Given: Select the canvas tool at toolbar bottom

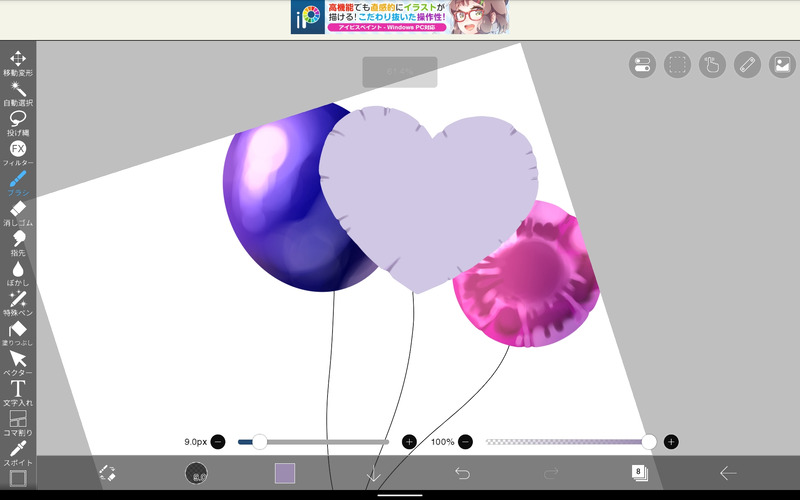Looking at the screenshot, I should point(18,479).
